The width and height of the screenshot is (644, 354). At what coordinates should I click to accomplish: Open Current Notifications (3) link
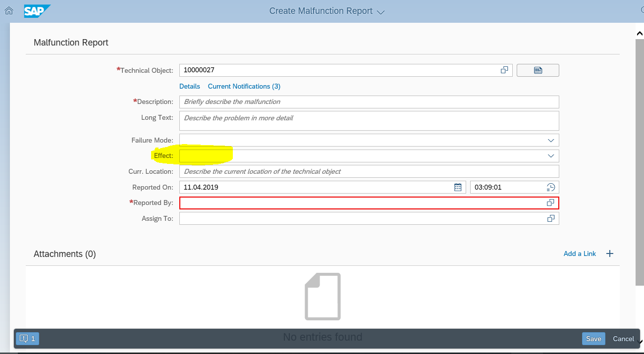click(244, 86)
